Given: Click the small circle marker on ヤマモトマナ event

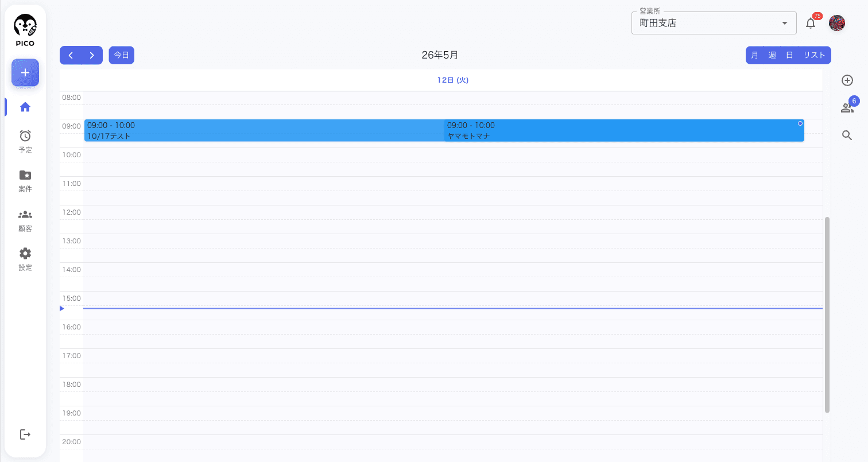Looking at the screenshot, I should pos(800,123).
